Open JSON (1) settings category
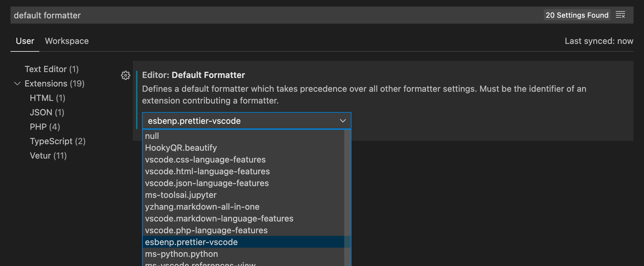 pos(47,112)
